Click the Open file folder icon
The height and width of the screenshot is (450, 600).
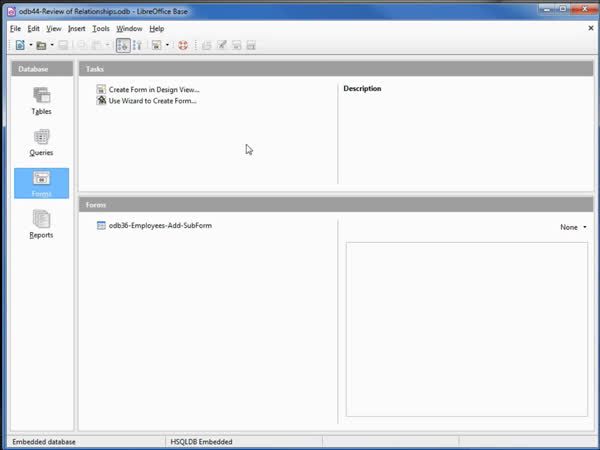(x=41, y=46)
